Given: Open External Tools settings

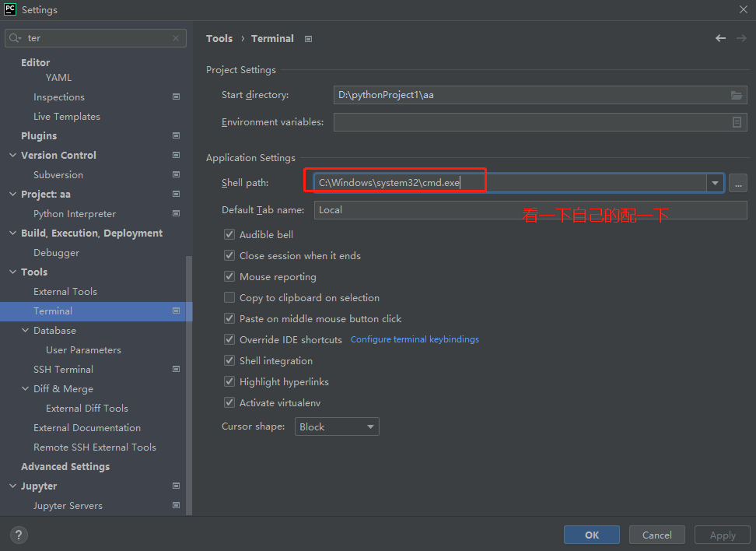Looking at the screenshot, I should tap(65, 291).
